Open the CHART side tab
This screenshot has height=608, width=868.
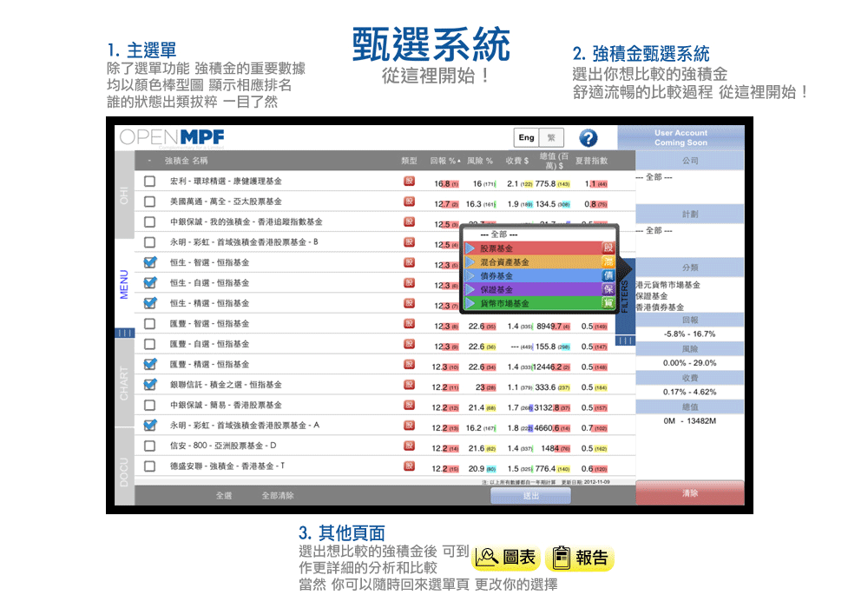point(124,384)
